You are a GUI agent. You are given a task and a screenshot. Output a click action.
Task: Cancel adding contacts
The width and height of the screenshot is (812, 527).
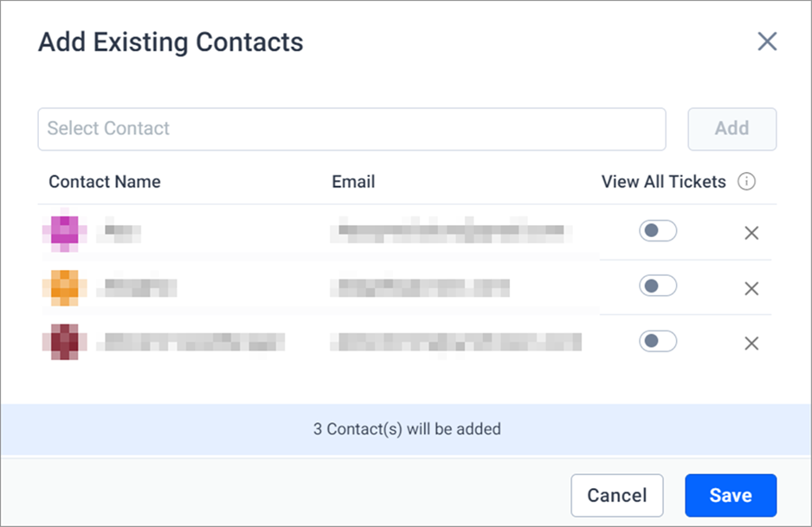pyautogui.click(x=616, y=496)
